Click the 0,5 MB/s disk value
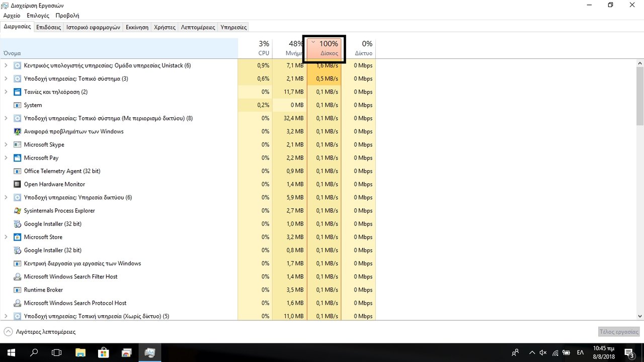The image size is (644, 362). click(328, 79)
